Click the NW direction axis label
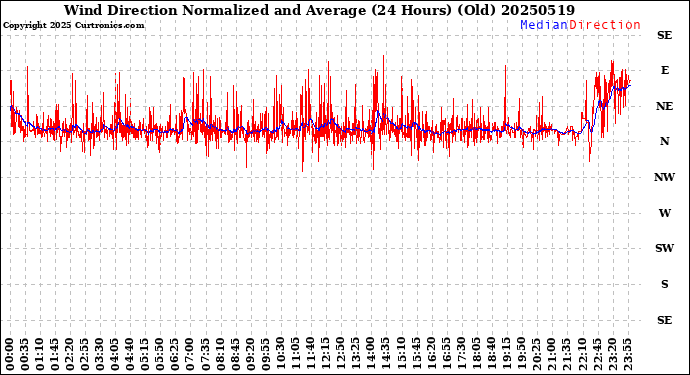 (x=664, y=177)
